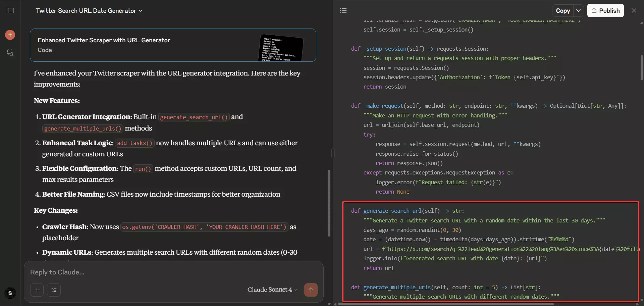Screen dimensions: 644x306
Task: Click the 'Key Changes:' heading
Action: point(56,210)
